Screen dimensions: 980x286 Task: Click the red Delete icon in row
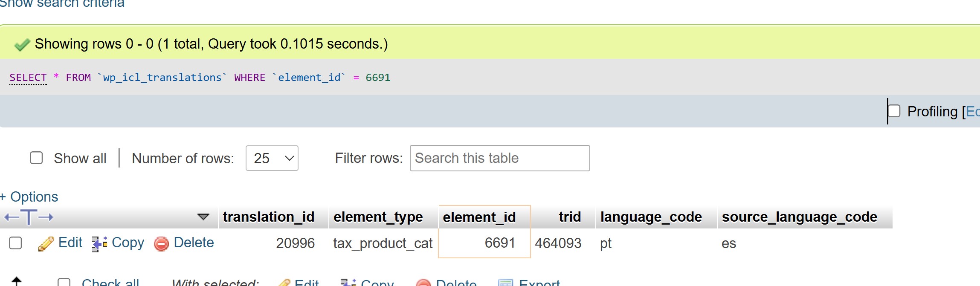click(x=161, y=244)
